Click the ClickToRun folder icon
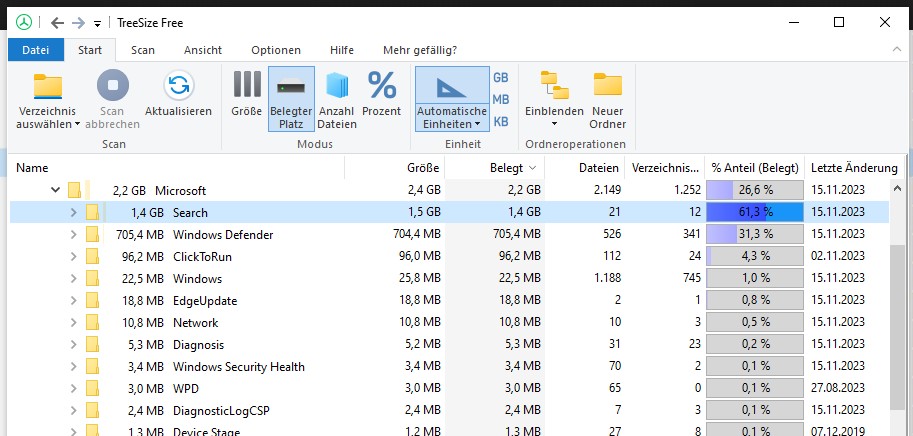This screenshot has height=436, width=913. (93, 256)
